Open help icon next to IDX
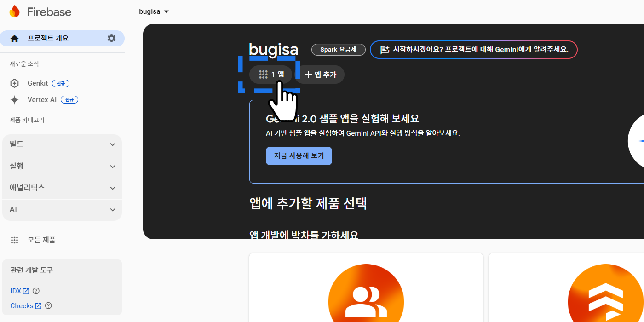Image resolution: width=644 pixels, height=322 pixels. pos(36,291)
